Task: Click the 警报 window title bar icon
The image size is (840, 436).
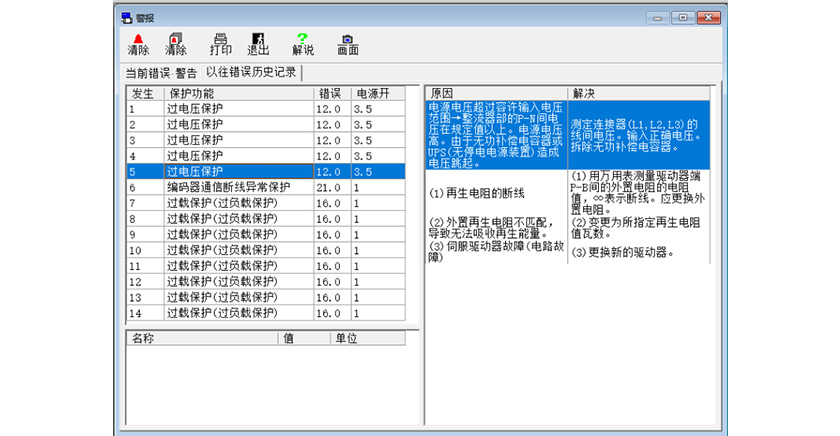Action: [126, 17]
